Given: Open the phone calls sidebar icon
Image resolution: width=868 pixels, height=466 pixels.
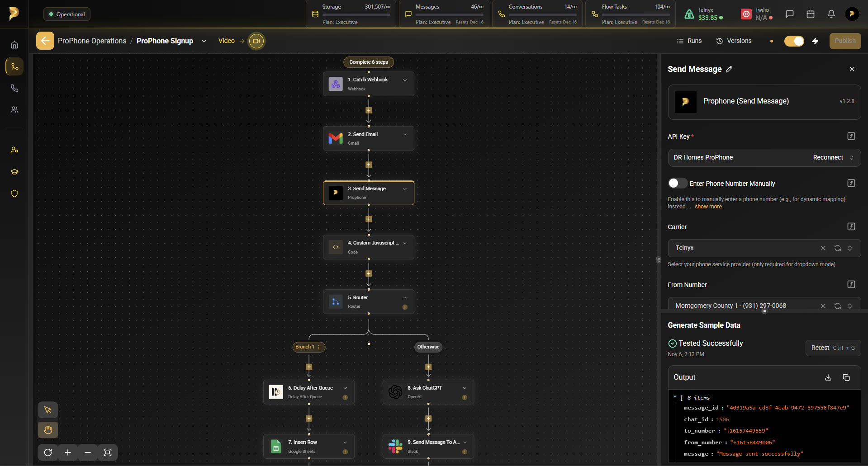Looking at the screenshot, I should point(14,88).
